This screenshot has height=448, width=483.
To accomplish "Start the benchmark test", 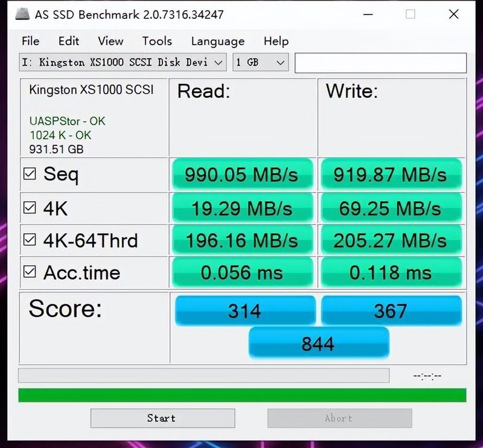I will click(162, 418).
